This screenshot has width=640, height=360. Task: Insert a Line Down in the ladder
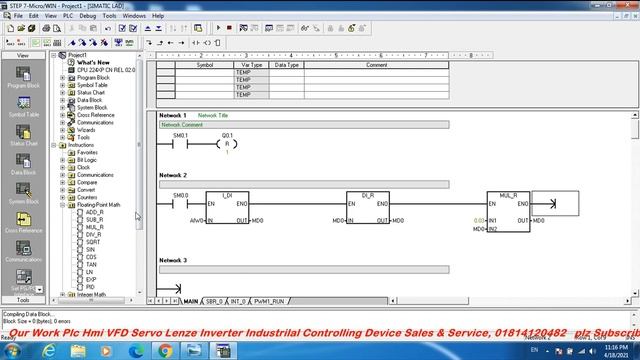pyautogui.click(x=149, y=42)
